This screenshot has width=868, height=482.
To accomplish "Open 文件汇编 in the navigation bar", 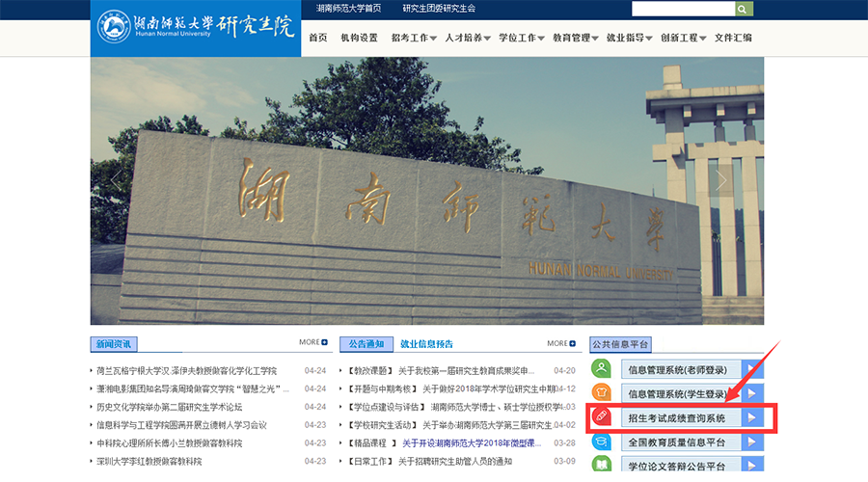I will [733, 38].
